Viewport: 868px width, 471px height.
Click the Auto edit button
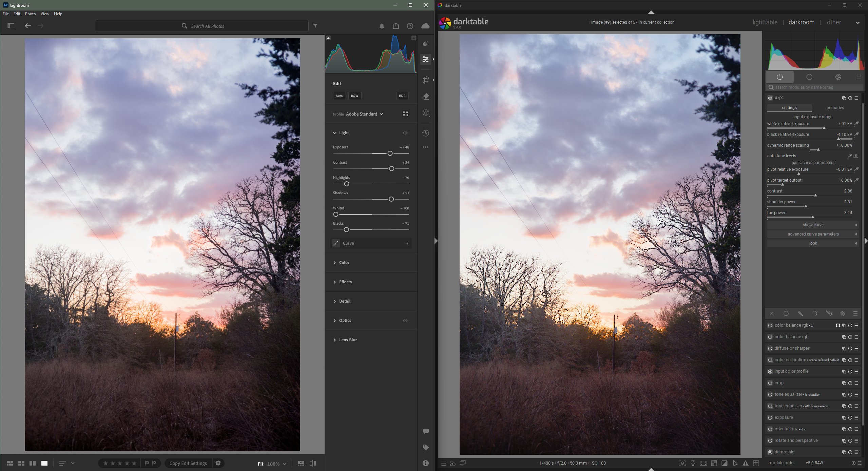(x=339, y=96)
